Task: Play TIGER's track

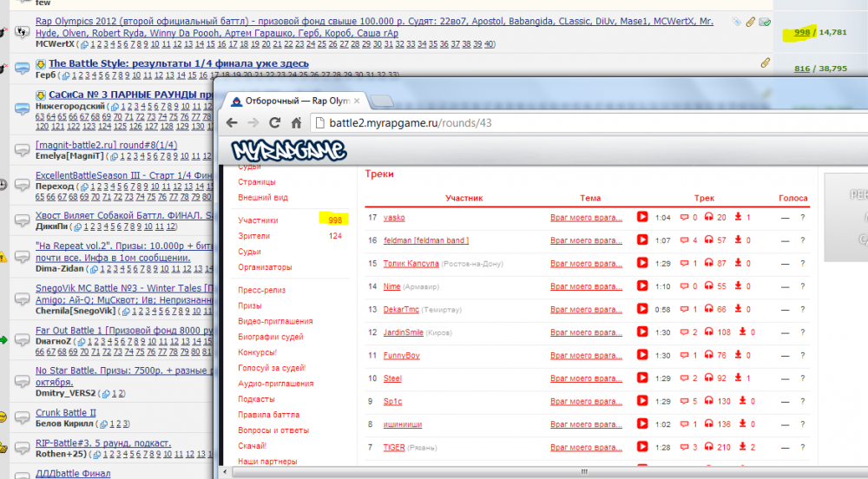Action: (642, 446)
